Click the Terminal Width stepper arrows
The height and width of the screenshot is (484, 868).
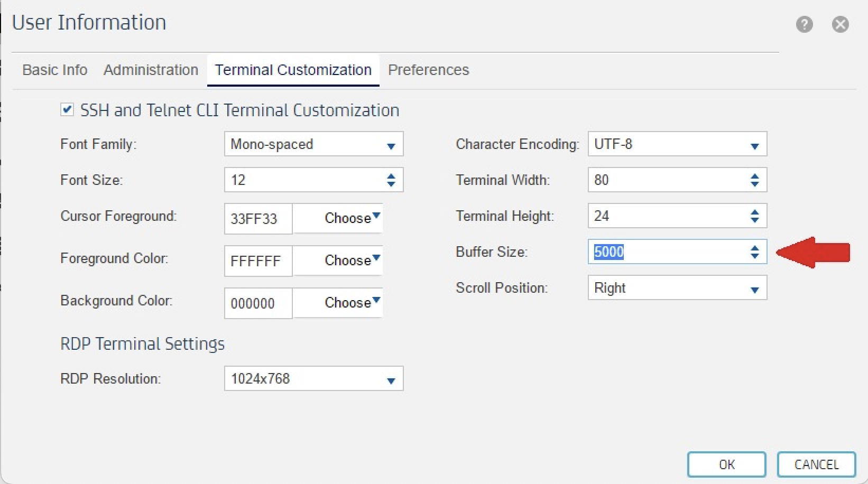tap(754, 180)
